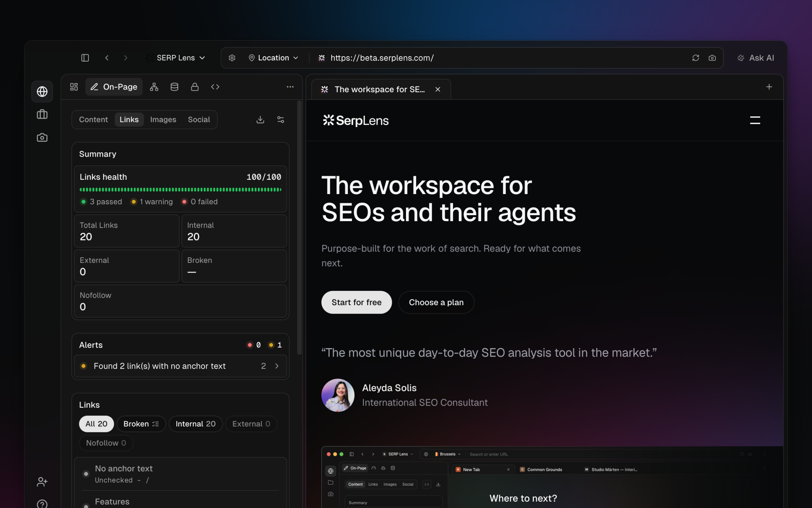Switch to the Social tab

199,120
